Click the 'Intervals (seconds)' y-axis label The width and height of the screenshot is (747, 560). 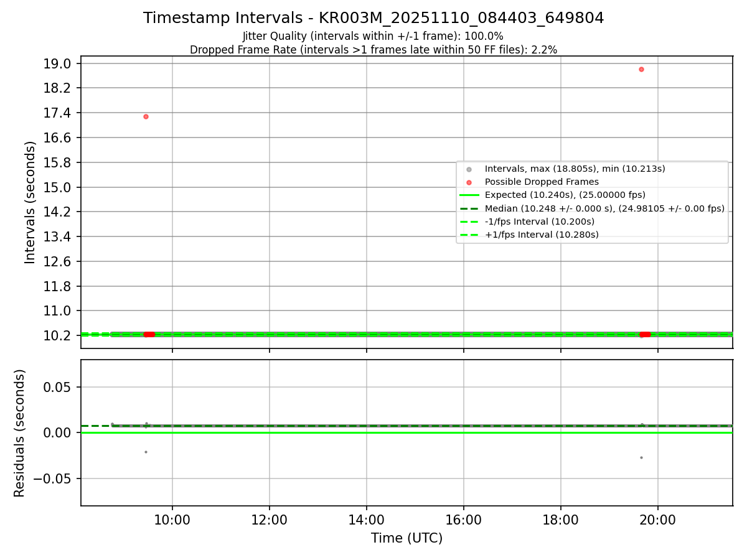[31, 202]
